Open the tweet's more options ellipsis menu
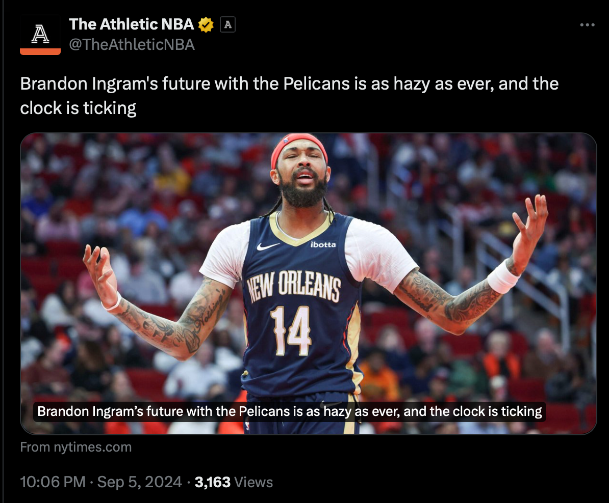 (587, 25)
